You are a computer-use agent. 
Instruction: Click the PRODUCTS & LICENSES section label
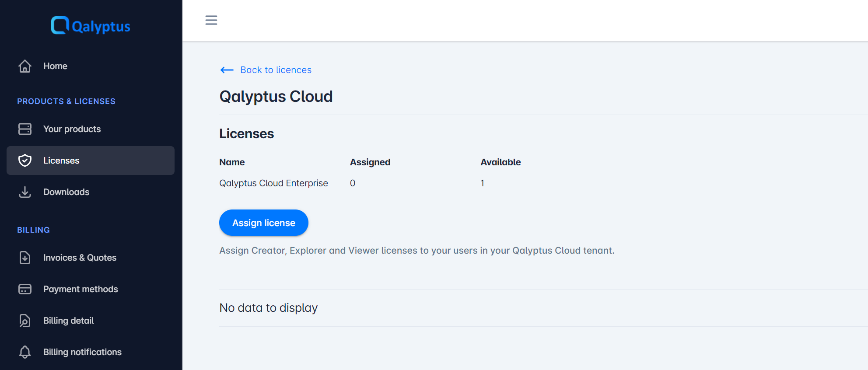pos(66,101)
